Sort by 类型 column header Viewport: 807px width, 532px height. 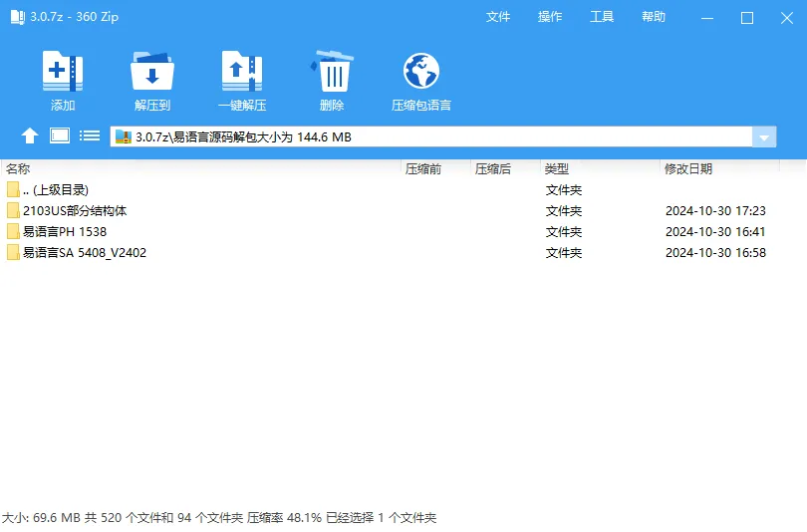pyautogui.click(x=556, y=169)
